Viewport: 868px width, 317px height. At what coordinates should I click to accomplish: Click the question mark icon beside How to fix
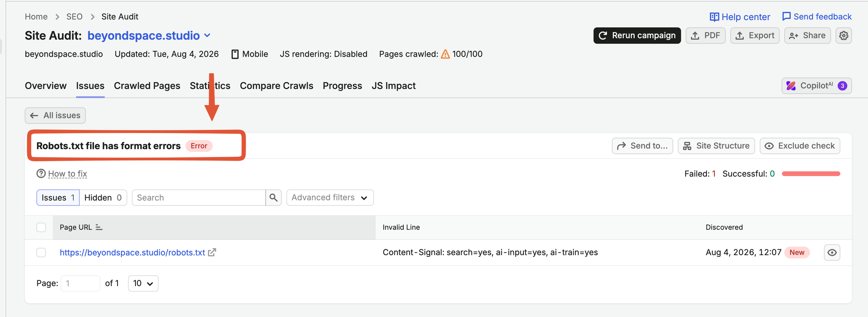[x=41, y=173]
